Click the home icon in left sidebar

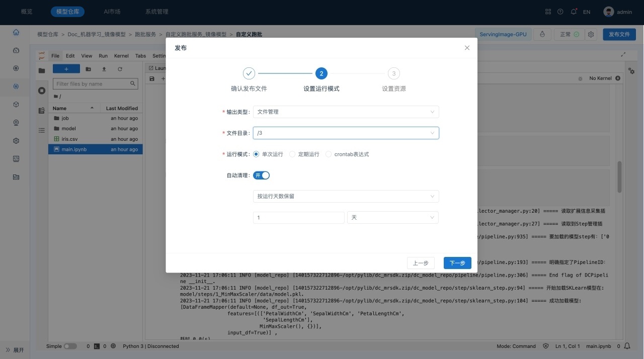coord(16,32)
